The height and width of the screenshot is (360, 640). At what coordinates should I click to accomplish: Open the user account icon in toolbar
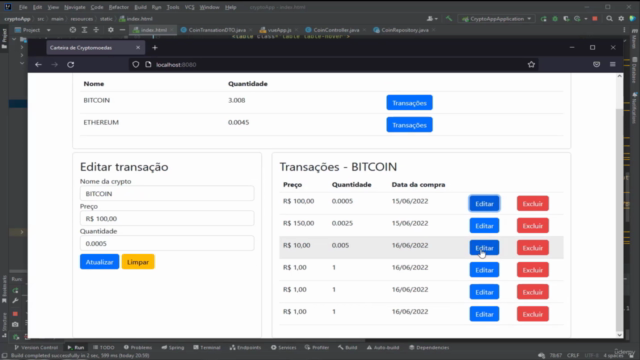431,19
